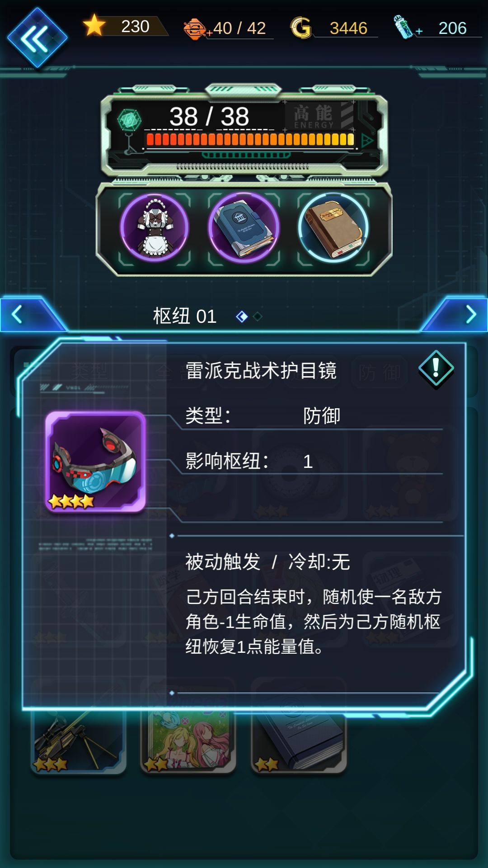Go to previous hub with left arrow

[x=18, y=314]
